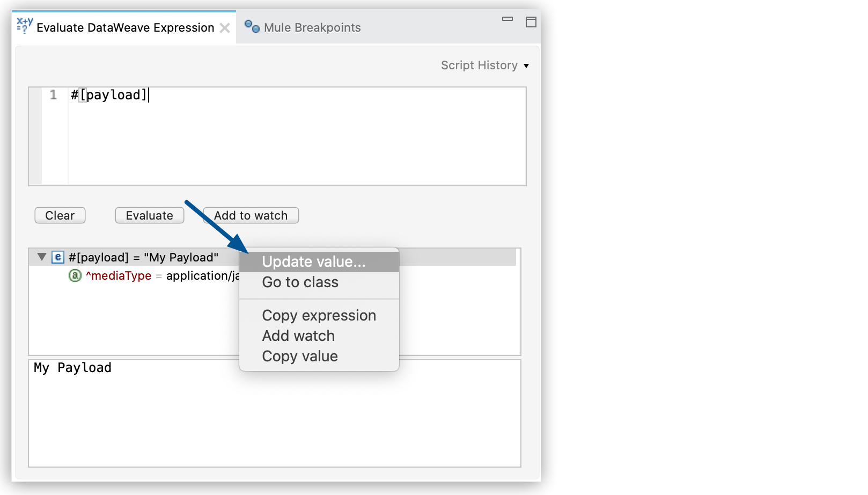Click the attribute icon beside ^mediaType
The width and height of the screenshot is (868, 495).
point(75,276)
